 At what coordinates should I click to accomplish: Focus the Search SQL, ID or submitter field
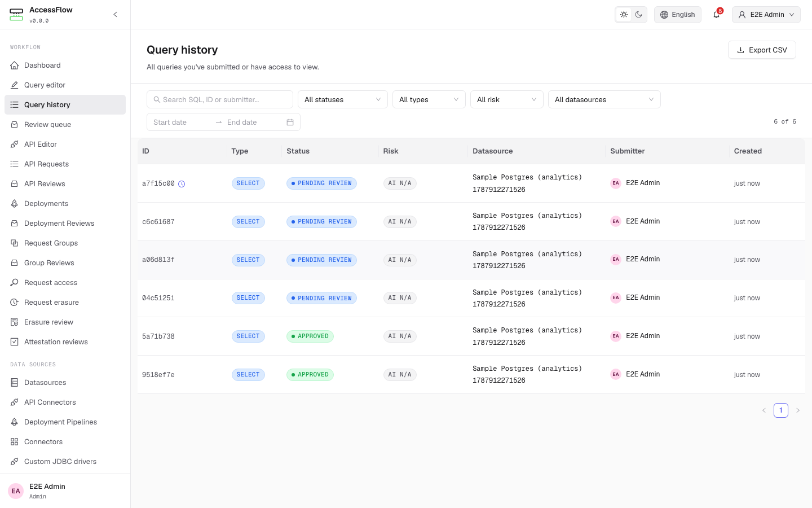[x=220, y=99]
